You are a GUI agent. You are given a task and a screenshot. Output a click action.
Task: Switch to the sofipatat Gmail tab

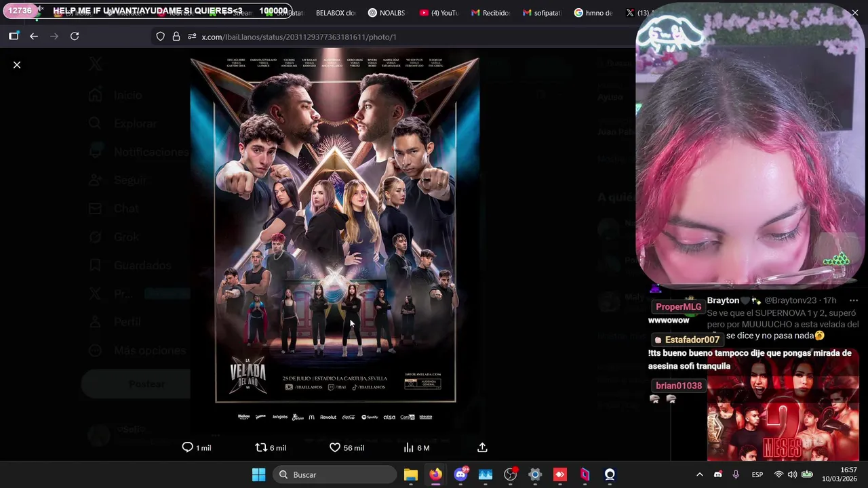(542, 13)
